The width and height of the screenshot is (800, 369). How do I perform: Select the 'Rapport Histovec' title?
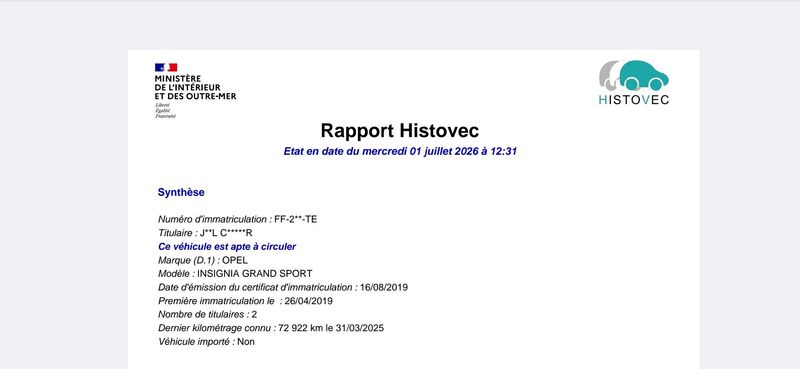(399, 131)
